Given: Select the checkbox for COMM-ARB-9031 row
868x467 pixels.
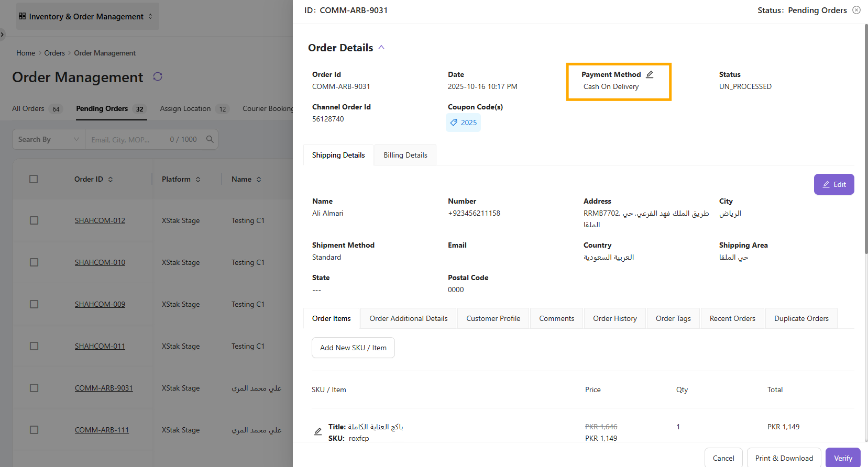Looking at the screenshot, I should [34, 388].
